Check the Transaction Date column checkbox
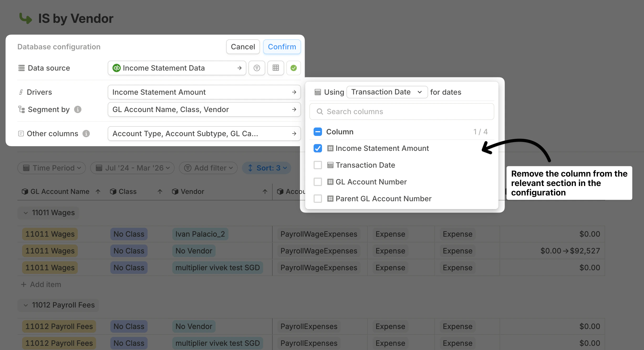This screenshot has width=644, height=350. tap(318, 165)
